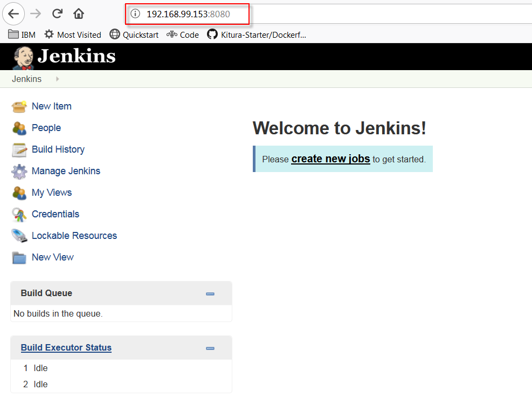Screen dimensions: 532x411
Task: Click the browser back arrow button
Action: 13,14
